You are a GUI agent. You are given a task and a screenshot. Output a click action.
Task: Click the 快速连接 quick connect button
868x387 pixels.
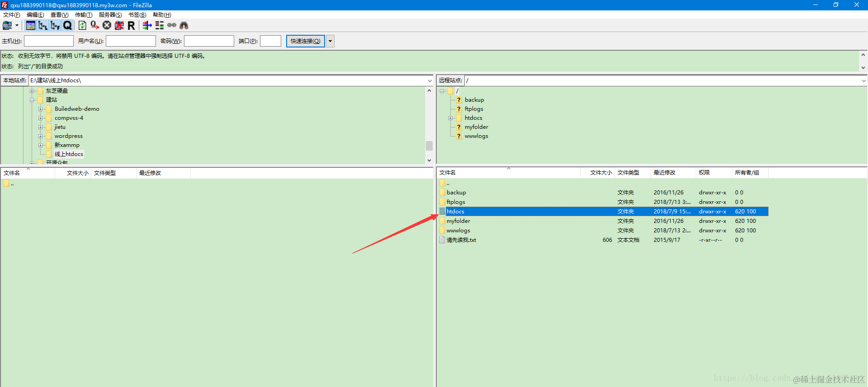click(x=305, y=41)
